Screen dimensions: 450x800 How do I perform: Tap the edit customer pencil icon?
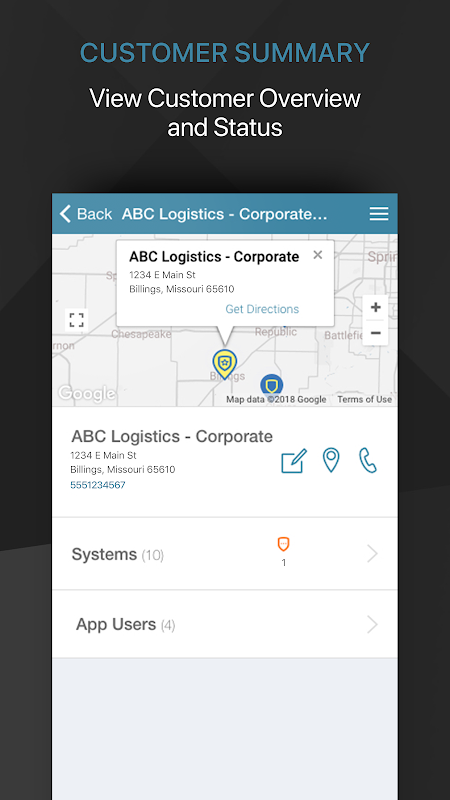coord(294,461)
